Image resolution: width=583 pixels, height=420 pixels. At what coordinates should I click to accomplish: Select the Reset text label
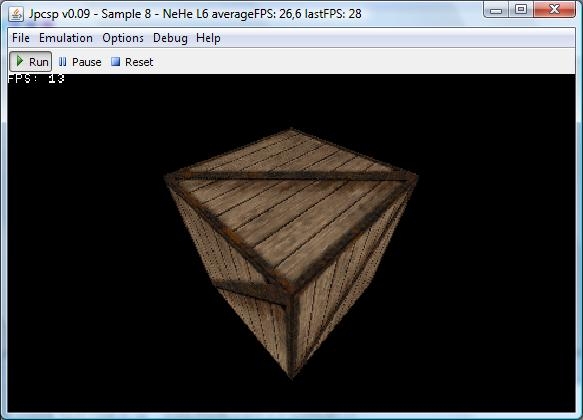139,62
